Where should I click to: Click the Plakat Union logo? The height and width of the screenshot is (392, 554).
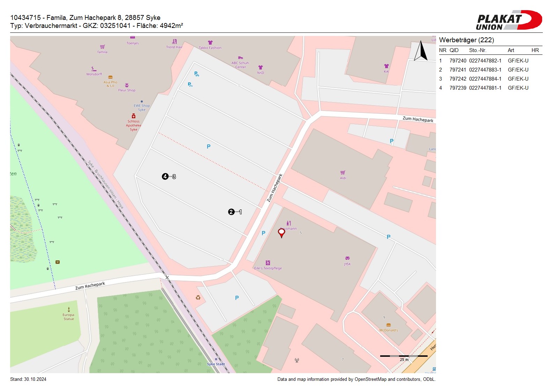[x=508, y=20]
